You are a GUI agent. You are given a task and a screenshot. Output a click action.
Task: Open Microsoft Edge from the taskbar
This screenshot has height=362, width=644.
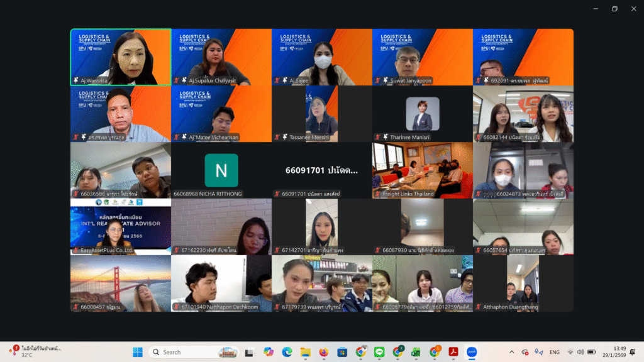tap(287, 352)
